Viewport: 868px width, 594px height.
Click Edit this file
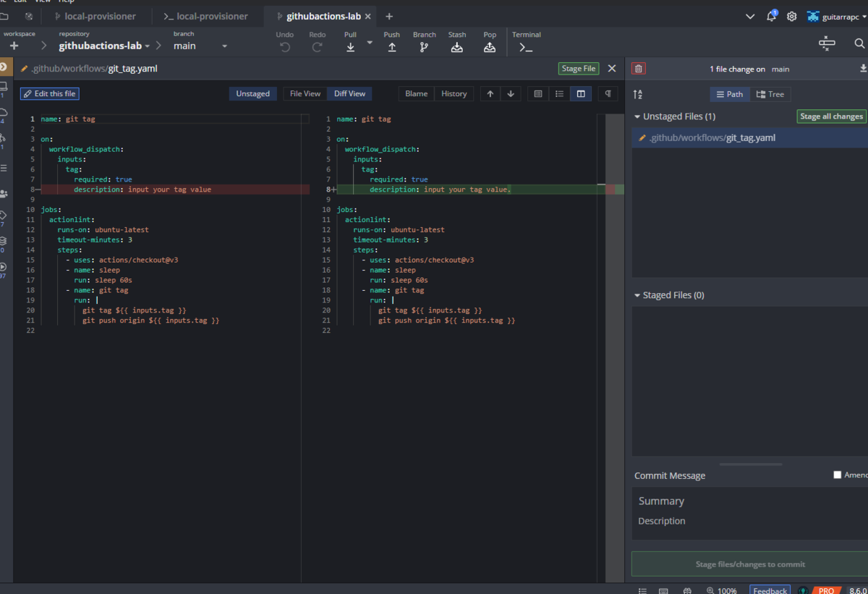[49, 93]
